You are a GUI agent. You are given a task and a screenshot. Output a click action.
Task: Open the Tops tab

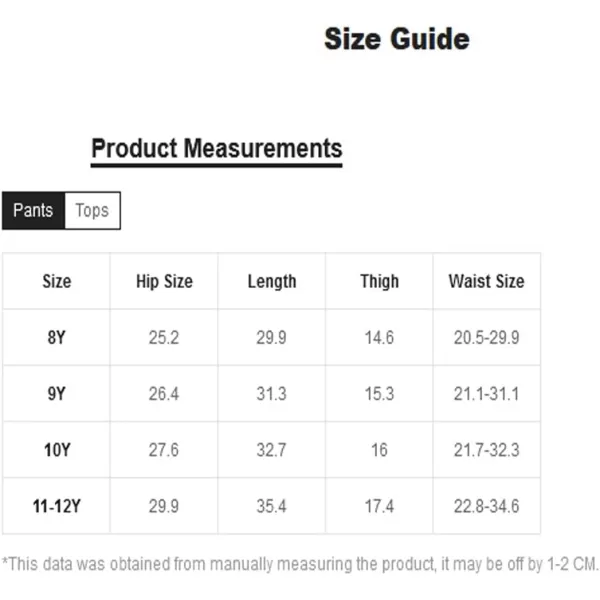point(92,211)
